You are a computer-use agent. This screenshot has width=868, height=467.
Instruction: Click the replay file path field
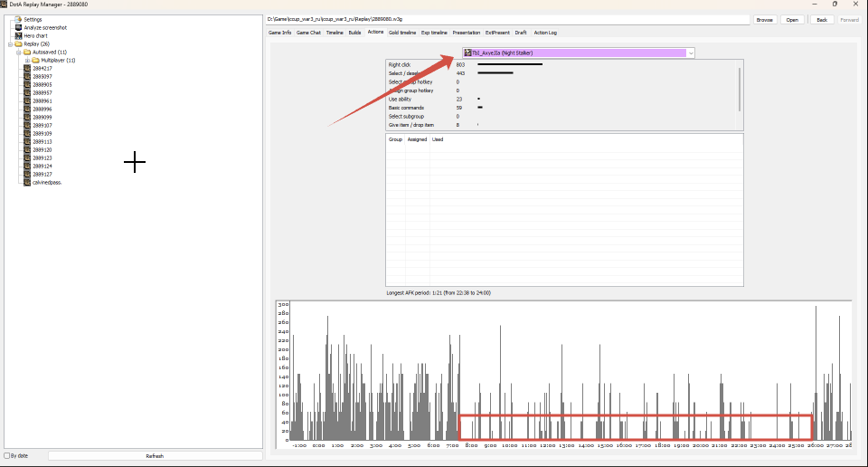[x=507, y=19]
